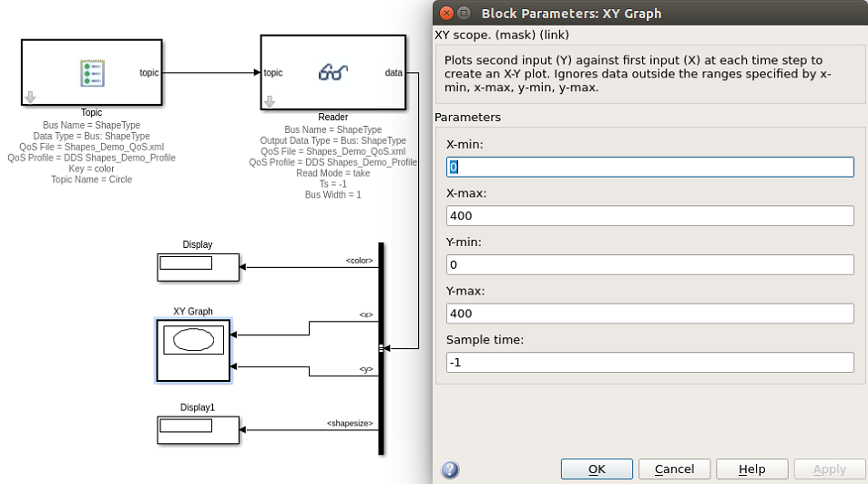Open the blue help question mark icon
The height and width of the screenshot is (484, 868).
(450, 469)
